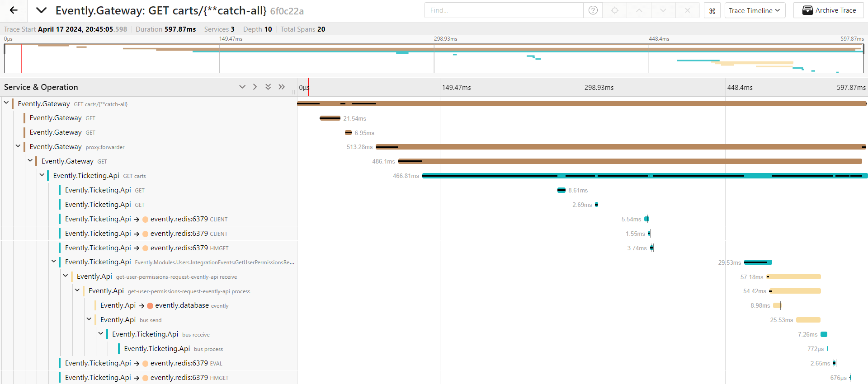
Task: Click the 21.54ms Gateway span bar
Action: [330, 118]
